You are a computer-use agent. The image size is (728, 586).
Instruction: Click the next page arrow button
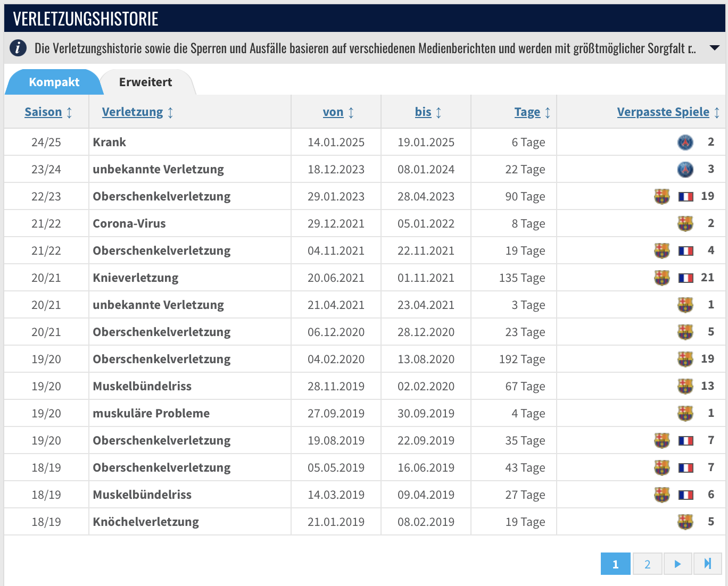677,564
